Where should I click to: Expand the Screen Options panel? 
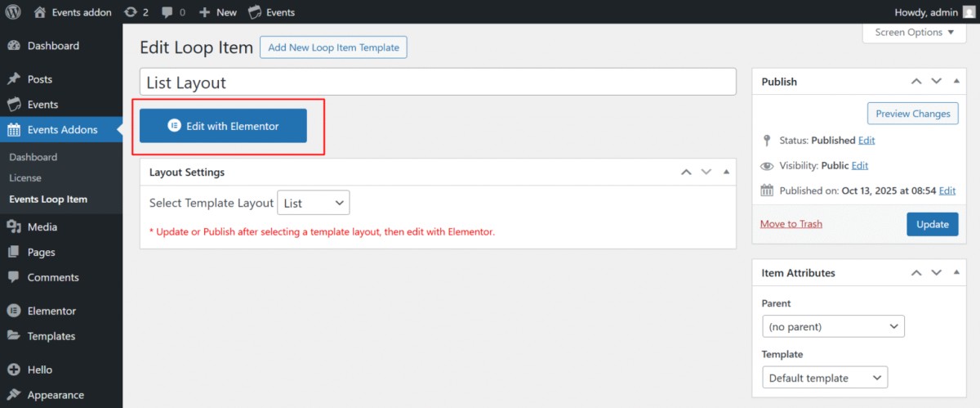click(x=914, y=33)
